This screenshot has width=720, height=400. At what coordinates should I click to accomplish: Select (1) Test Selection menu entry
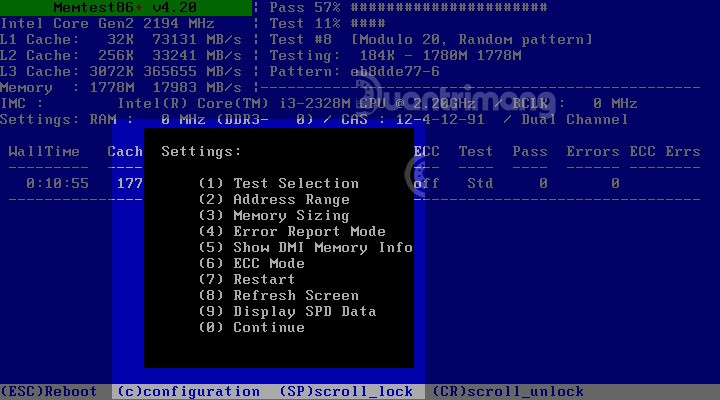click(x=278, y=183)
